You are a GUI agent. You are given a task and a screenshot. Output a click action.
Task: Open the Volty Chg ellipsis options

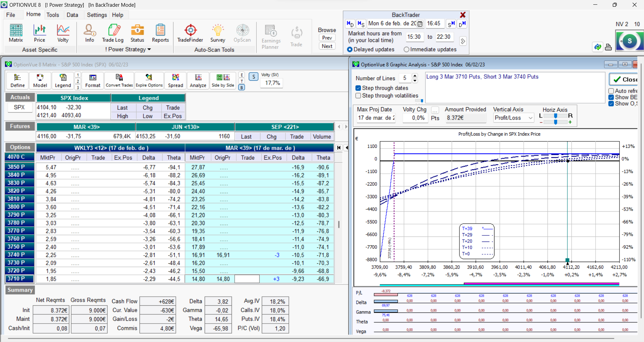(x=435, y=110)
